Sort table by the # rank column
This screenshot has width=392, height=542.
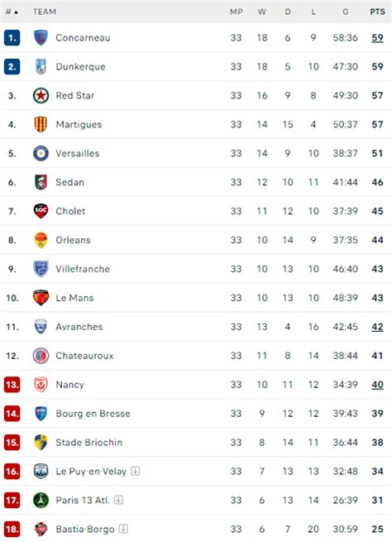(x=12, y=12)
